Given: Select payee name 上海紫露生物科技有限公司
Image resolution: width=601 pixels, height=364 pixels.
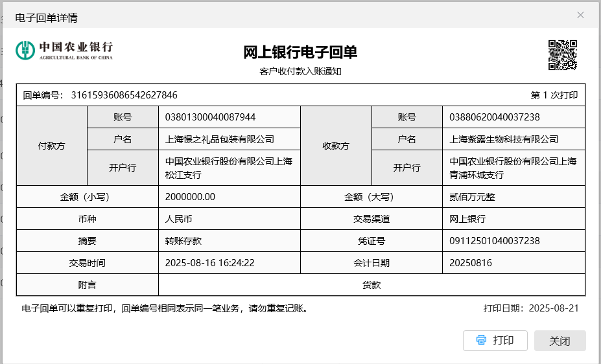Looking at the screenshot, I should pos(504,139).
